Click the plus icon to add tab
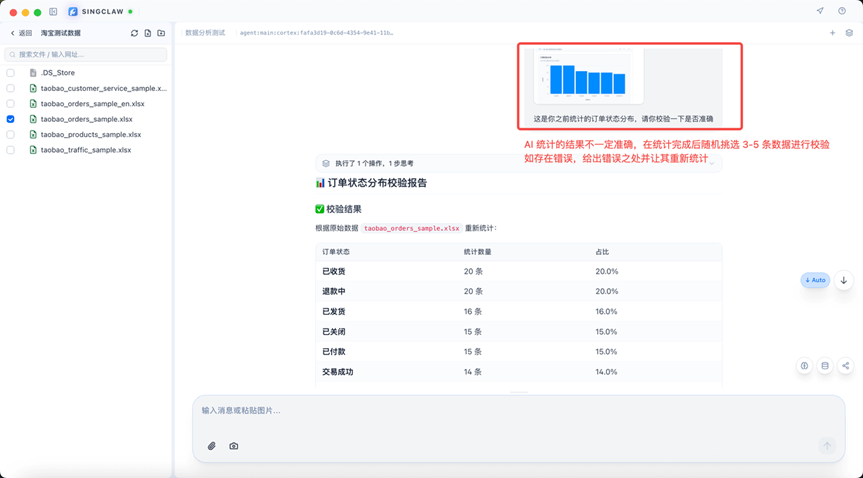This screenshot has height=478, width=863. point(832,33)
